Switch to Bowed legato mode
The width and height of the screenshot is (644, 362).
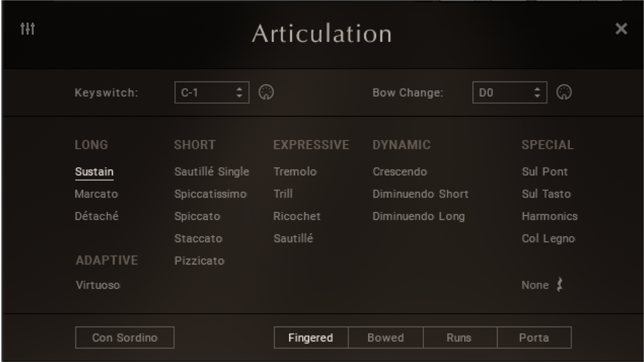pyautogui.click(x=385, y=338)
